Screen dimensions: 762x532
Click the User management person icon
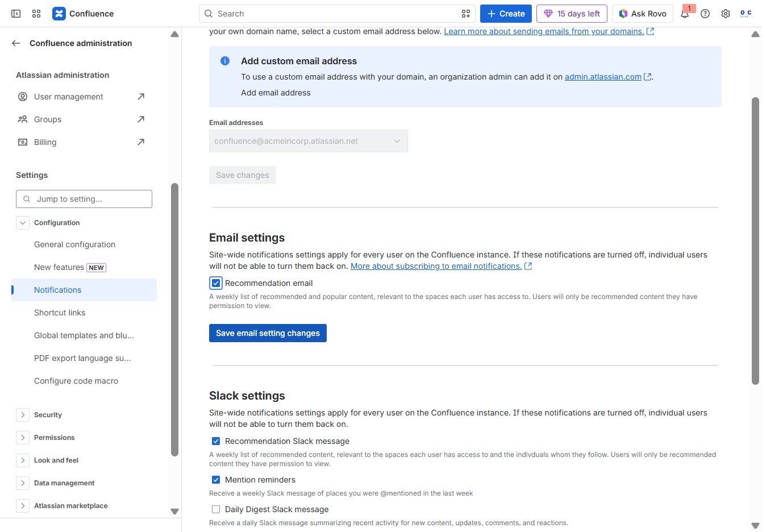[23, 97]
